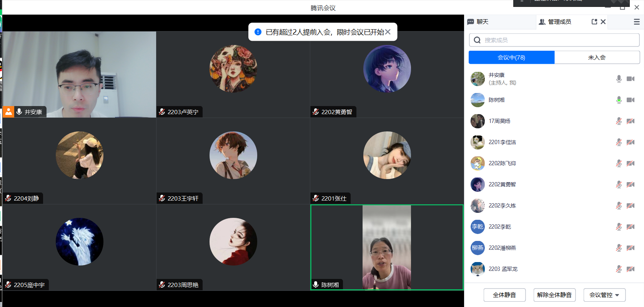The width and height of the screenshot is (644, 307).
Task: Click 2202陈飞仰's muted microphone icon
Action: [x=619, y=163]
